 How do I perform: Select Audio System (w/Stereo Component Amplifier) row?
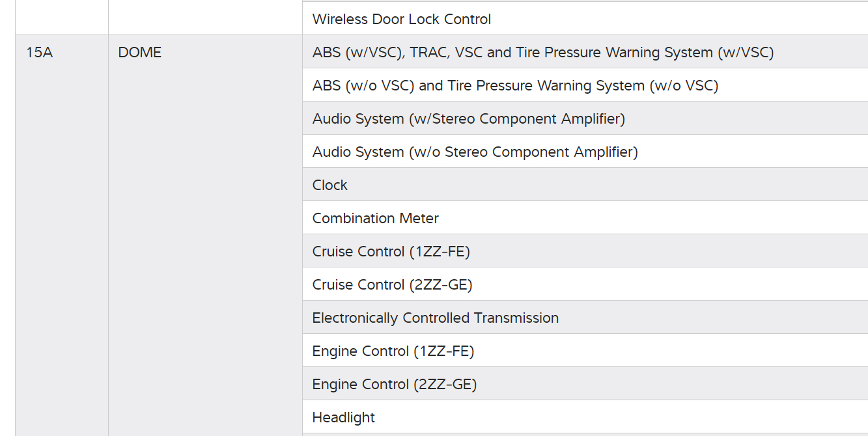click(x=468, y=119)
